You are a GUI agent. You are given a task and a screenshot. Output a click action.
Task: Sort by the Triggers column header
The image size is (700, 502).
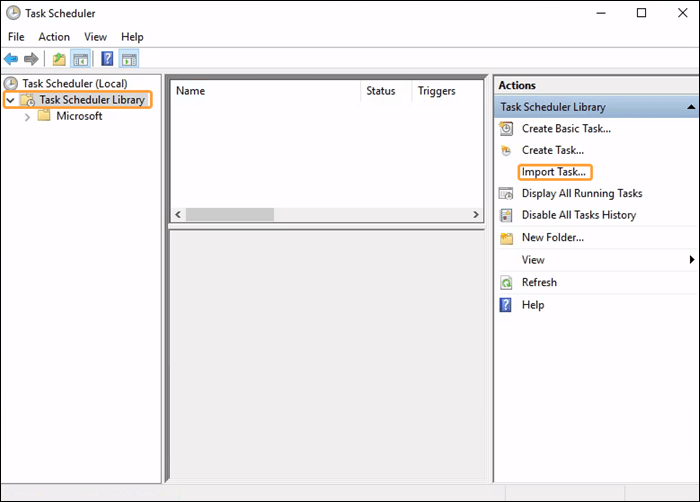447,91
